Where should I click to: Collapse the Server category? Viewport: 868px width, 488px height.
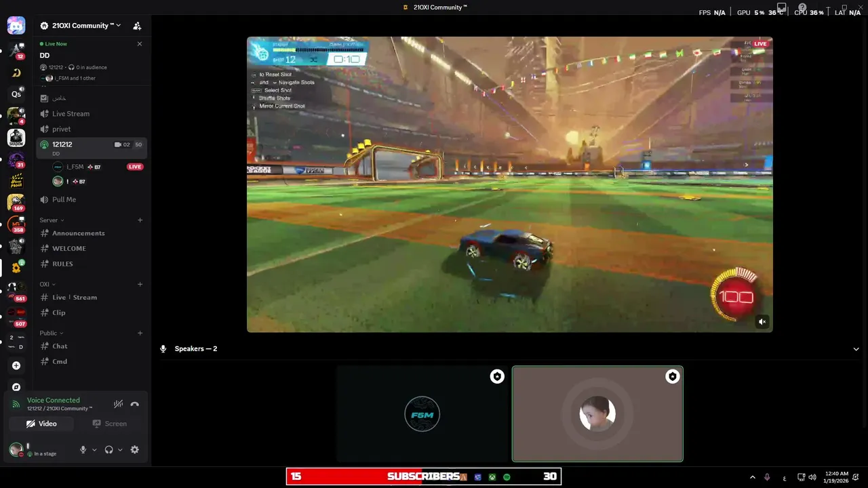click(52, 220)
